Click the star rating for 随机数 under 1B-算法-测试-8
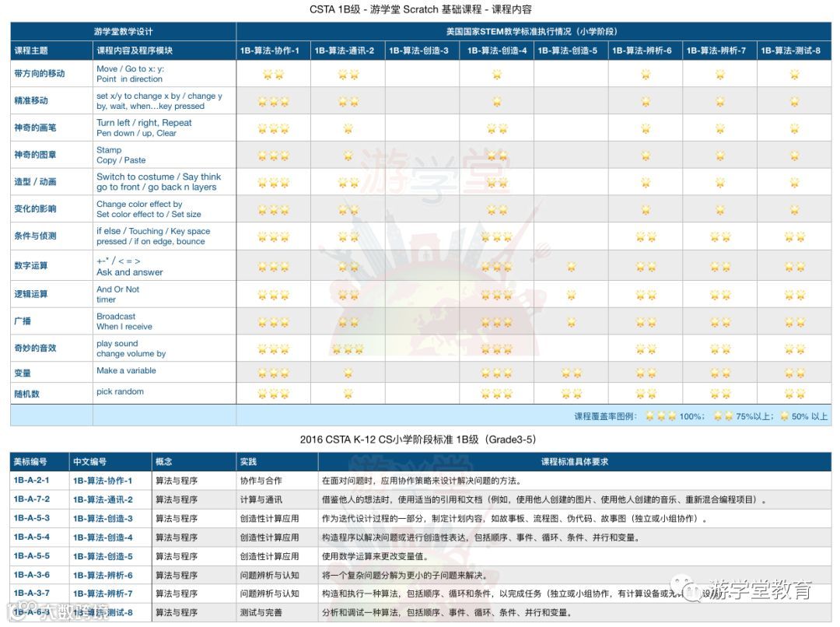 794,394
